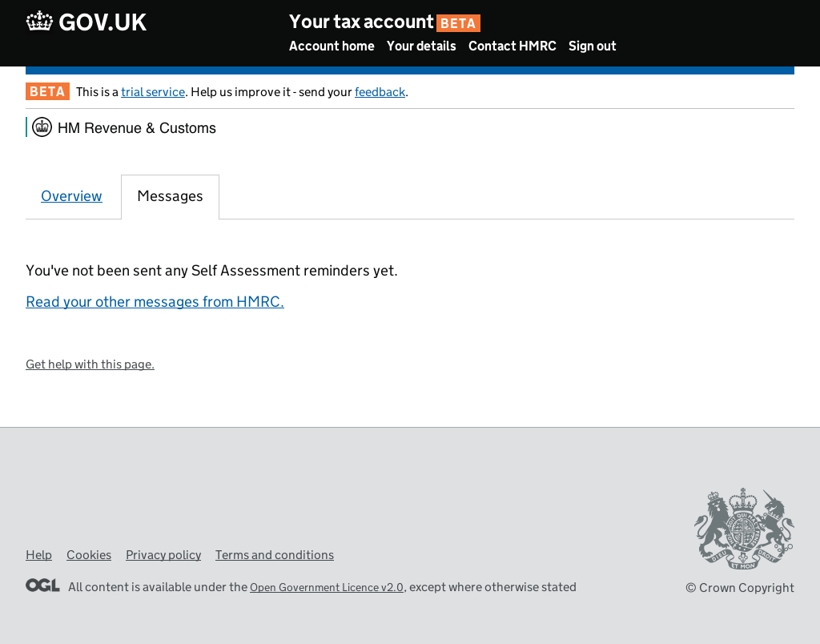Image resolution: width=820 pixels, height=644 pixels.
Task: Read your other messages from HMRC
Action: [155, 302]
